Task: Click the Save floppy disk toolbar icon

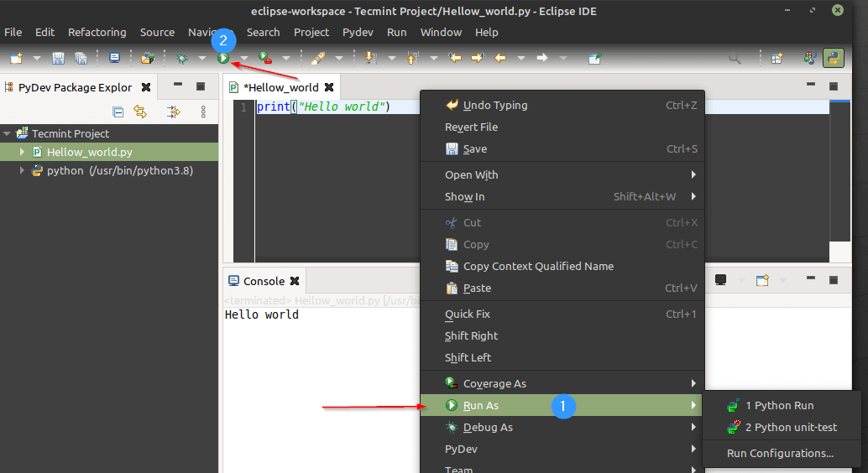Action: [58, 58]
